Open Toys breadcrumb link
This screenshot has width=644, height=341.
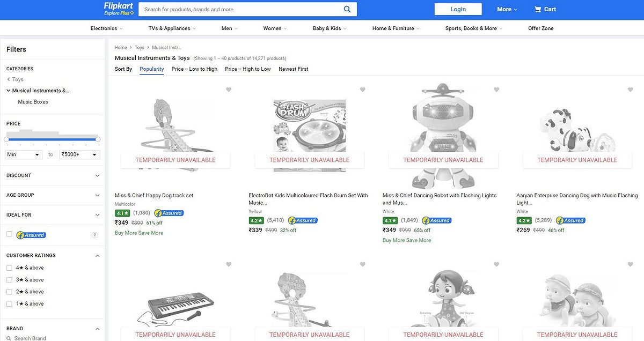pos(140,48)
